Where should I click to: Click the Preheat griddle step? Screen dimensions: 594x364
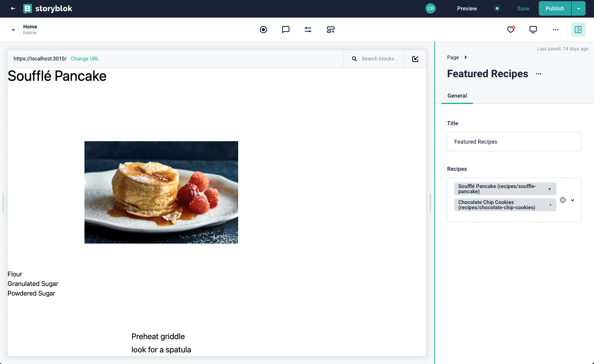tap(158, 336)
